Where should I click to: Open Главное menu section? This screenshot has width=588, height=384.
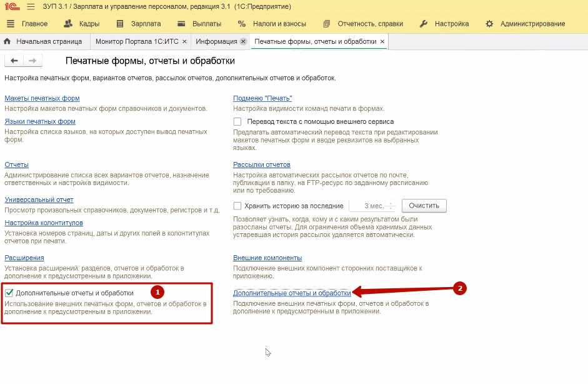click(27, 24)
